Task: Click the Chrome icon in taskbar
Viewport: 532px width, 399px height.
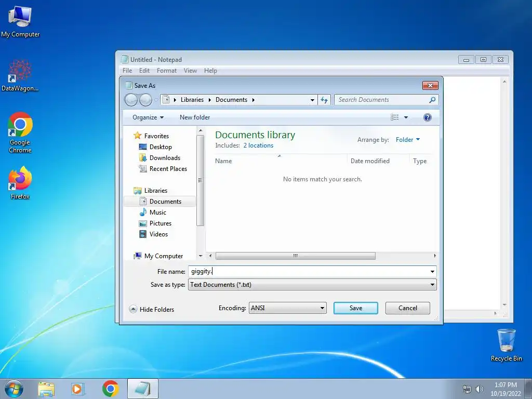Action: click(110, 389)
